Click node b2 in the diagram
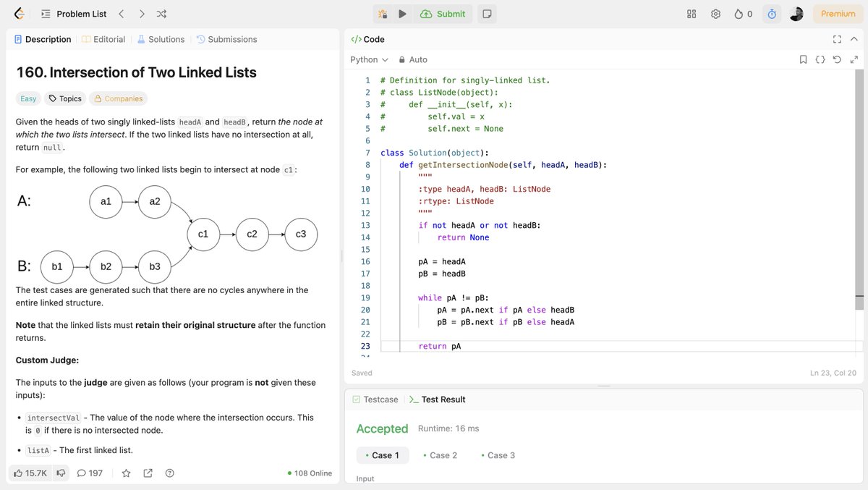This screenshot has width=868, height=490. pos(106,266)
